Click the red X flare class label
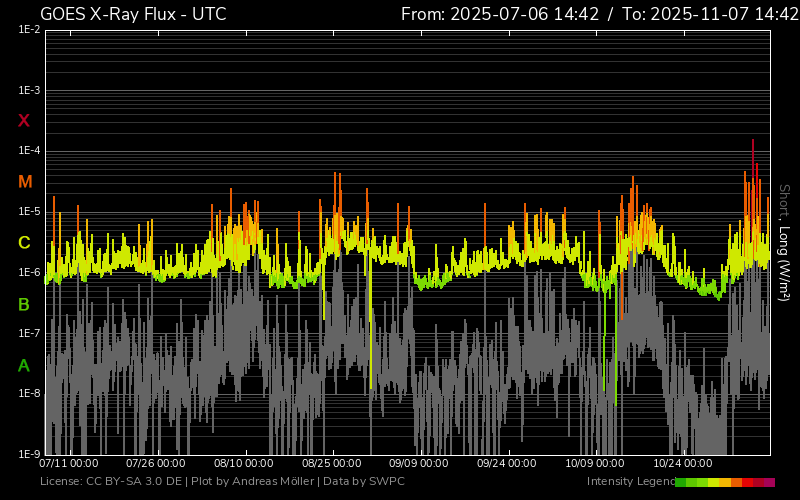This screenshot has height=500, width=800. click(x=24, y=121)
